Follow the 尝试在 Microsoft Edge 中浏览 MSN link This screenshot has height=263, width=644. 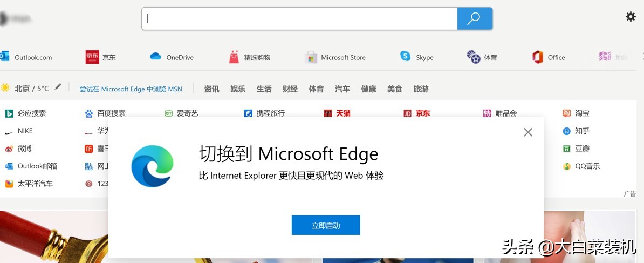click(x=131, y=89)
